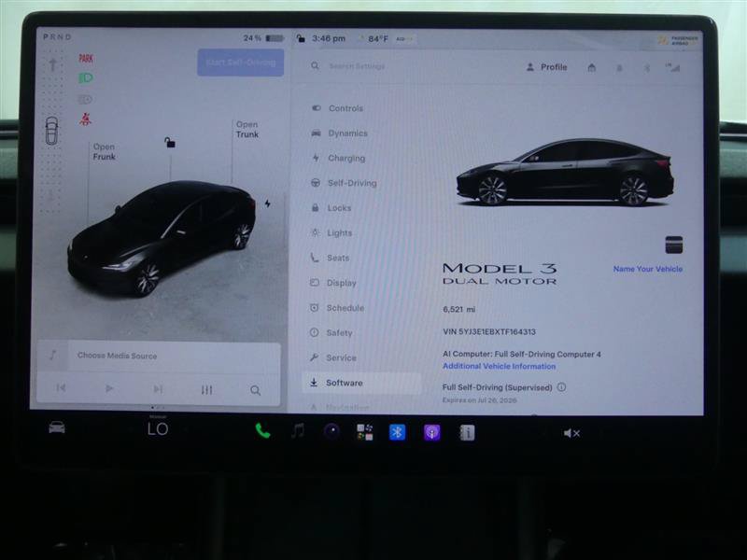
Task: Open the Bluetooth app in the bottom bar
Action: click(398, 432)
